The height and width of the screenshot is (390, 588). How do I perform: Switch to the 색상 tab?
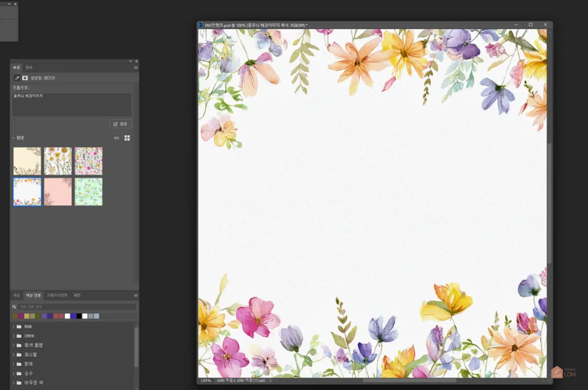[x=17, y=296]
